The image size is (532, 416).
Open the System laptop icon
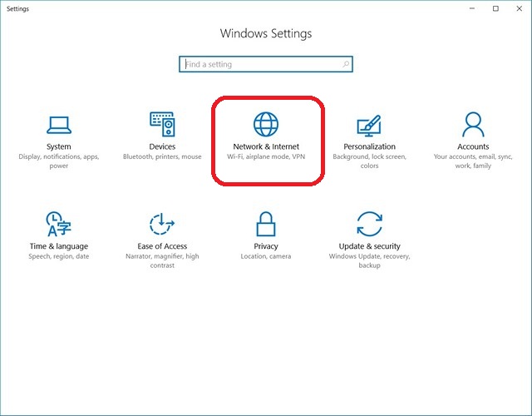click(59, 125)
